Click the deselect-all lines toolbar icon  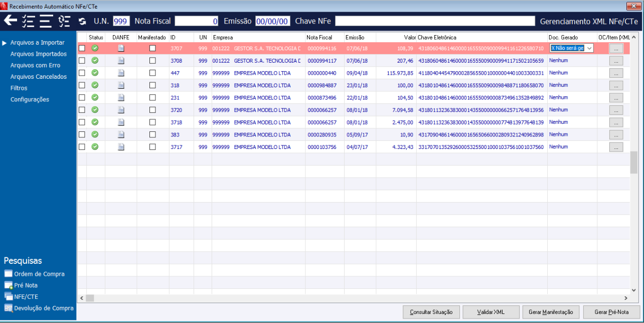[x=46, y=21]
